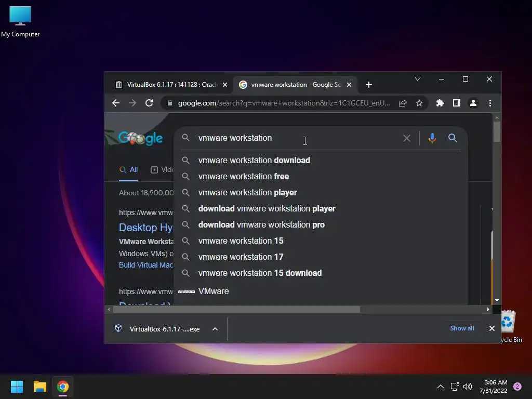The width and height of the screenshot is (532, 399).
Task: Choose suggestion download vmware workstation pro
Action: (x=321, y=224)
